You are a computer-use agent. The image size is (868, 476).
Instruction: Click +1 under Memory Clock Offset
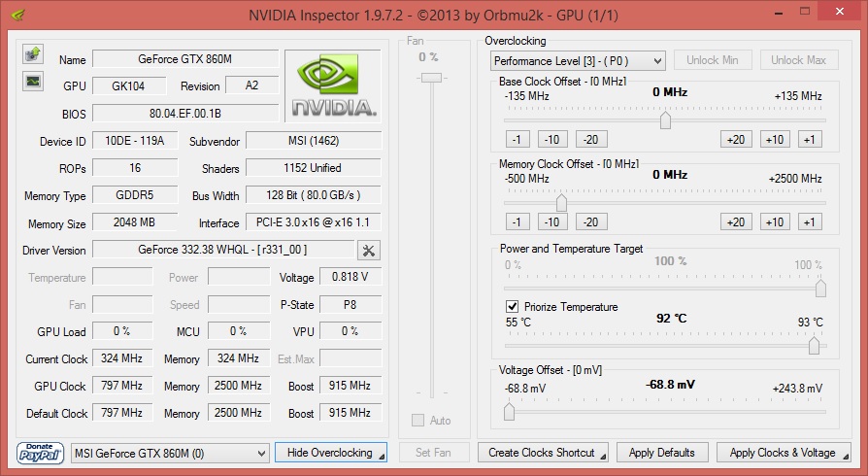(810, 221)
